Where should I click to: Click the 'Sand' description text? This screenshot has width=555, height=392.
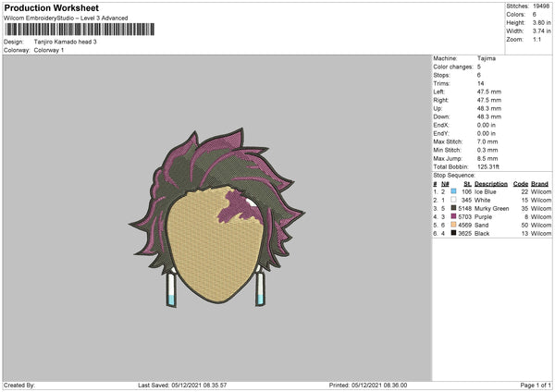(x=481, y=225)
